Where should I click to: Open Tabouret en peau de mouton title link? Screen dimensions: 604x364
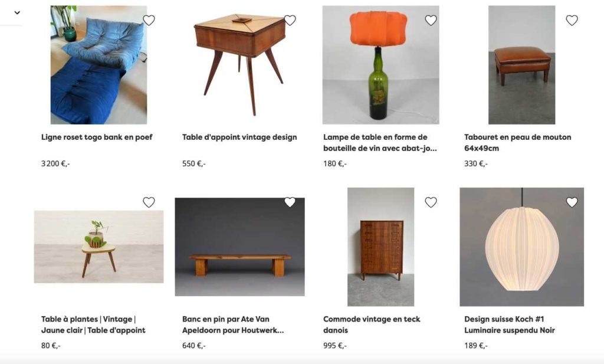coord(517,143)
